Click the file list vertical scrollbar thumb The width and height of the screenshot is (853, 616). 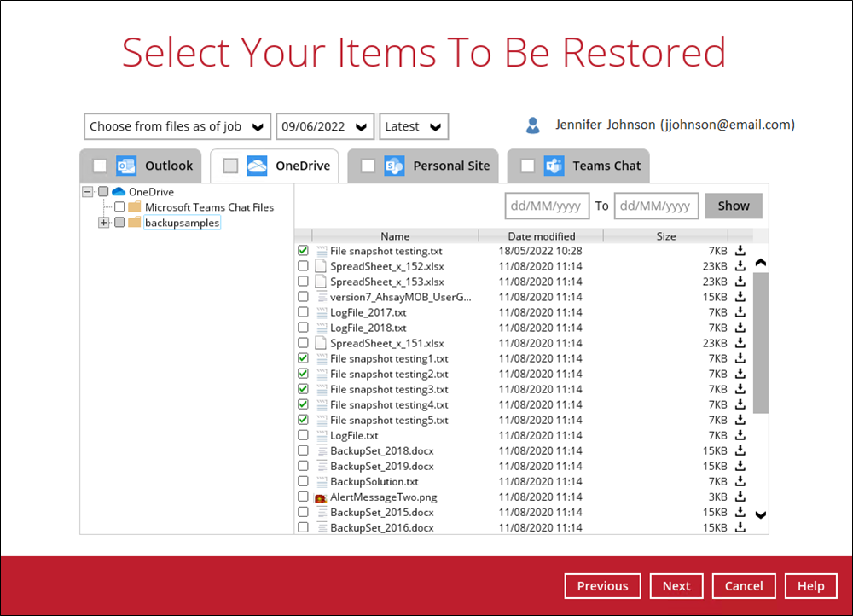point(761,341)
